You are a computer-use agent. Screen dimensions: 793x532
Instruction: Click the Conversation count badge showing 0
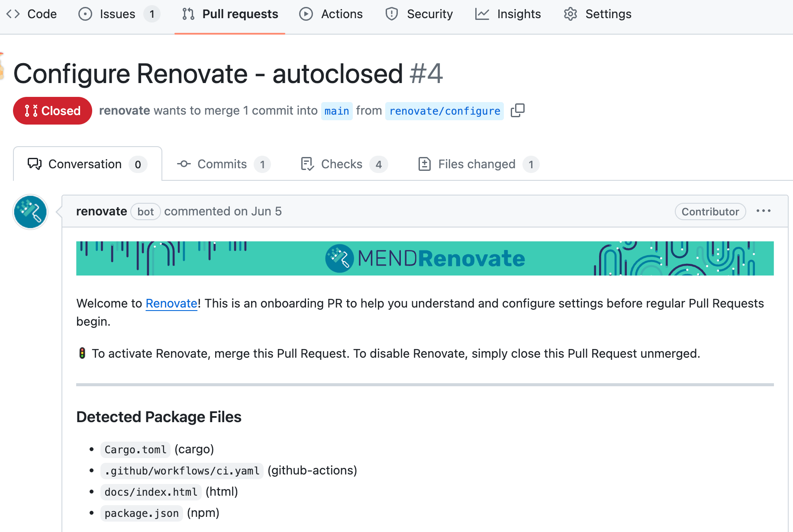pyautogui.click(x=138, y=164)
